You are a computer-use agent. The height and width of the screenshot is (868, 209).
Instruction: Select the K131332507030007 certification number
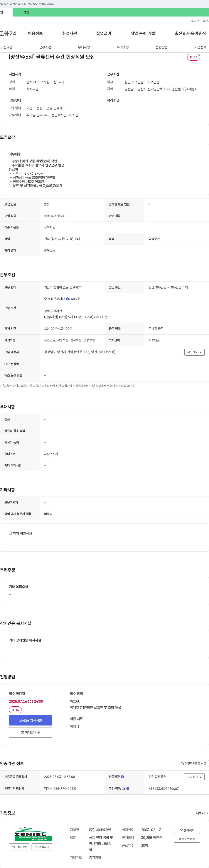click(164, 788)
